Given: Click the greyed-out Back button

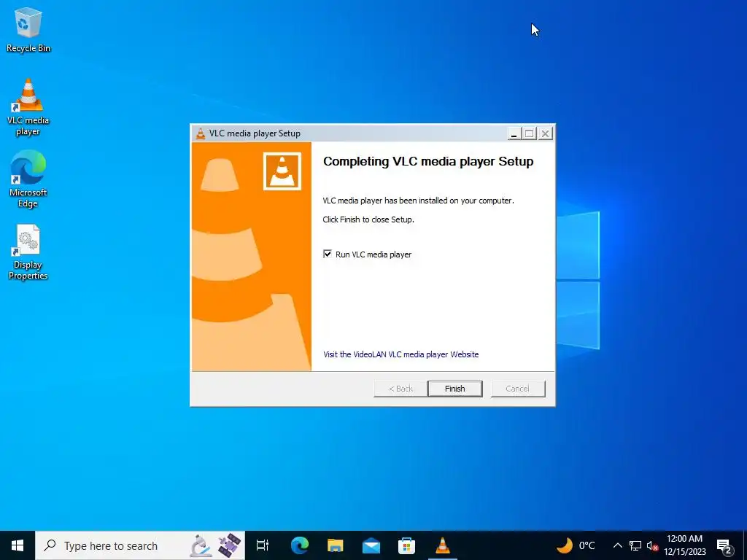Looking at the screenshot, I should tap(400, 389).
